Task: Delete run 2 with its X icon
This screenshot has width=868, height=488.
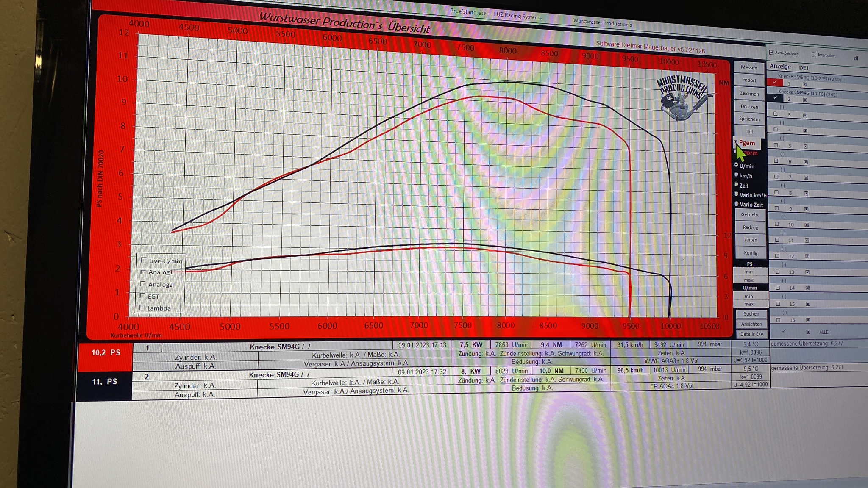Action: [x=805, y=100]
